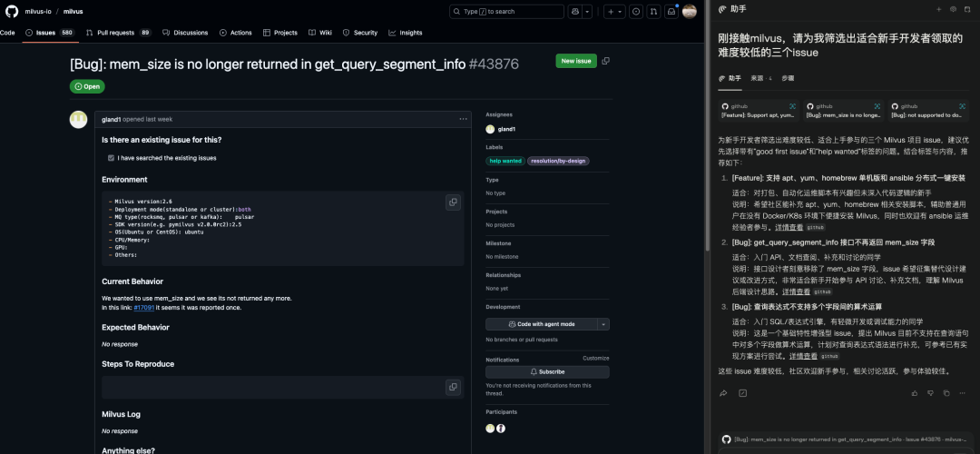Open the user avatar menu

click(689, 11)
